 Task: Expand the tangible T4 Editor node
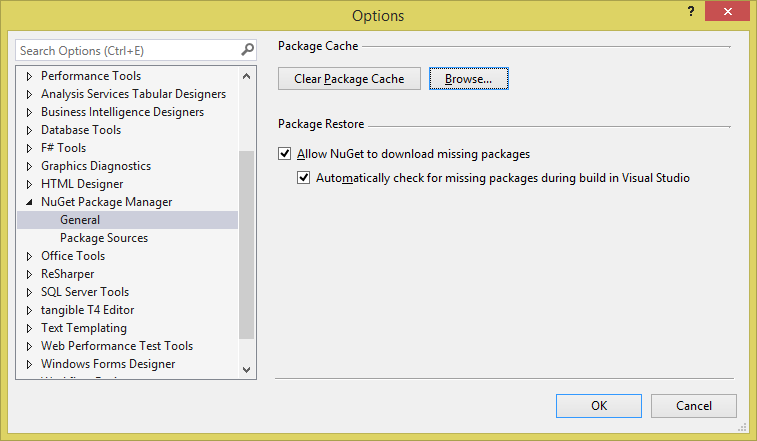(29, 311)
